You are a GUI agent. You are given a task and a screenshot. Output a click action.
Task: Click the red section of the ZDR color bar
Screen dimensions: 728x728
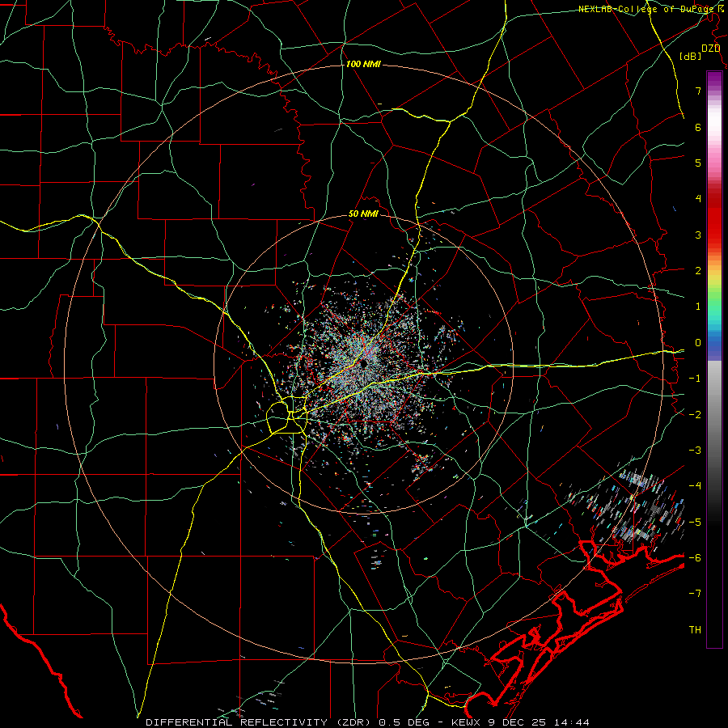714,223
